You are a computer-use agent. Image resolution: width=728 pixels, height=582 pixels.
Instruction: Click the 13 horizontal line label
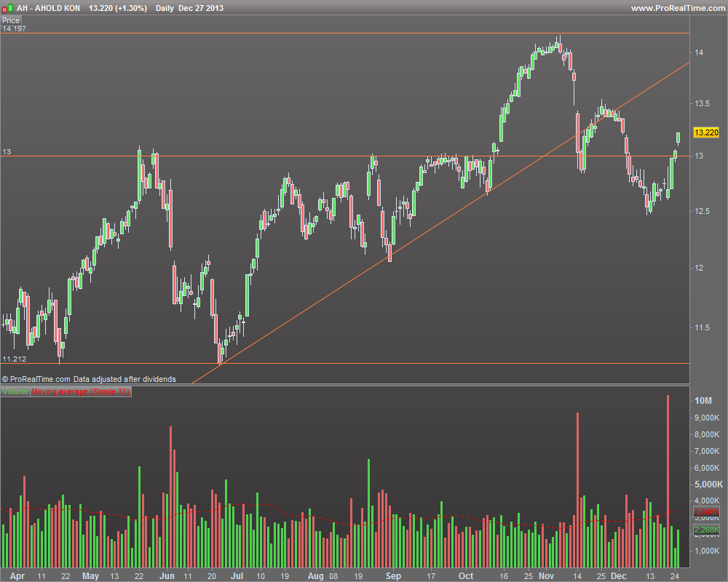pos(7,152)
